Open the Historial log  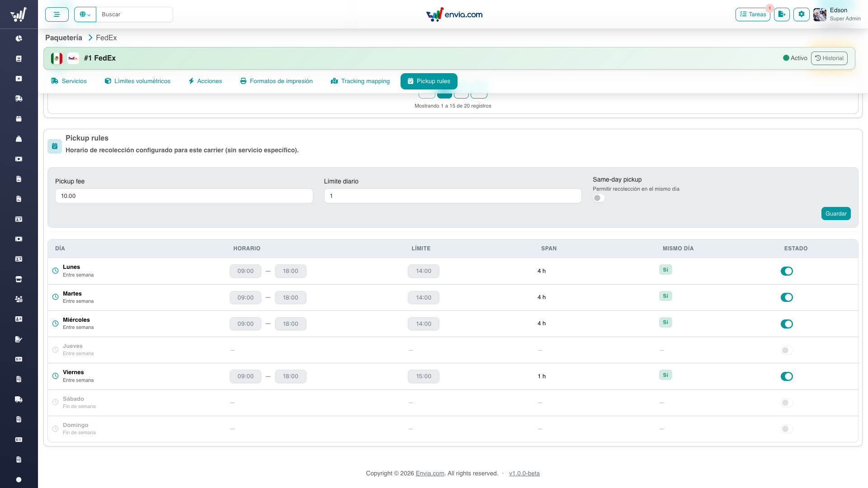(x=829, y=58)
